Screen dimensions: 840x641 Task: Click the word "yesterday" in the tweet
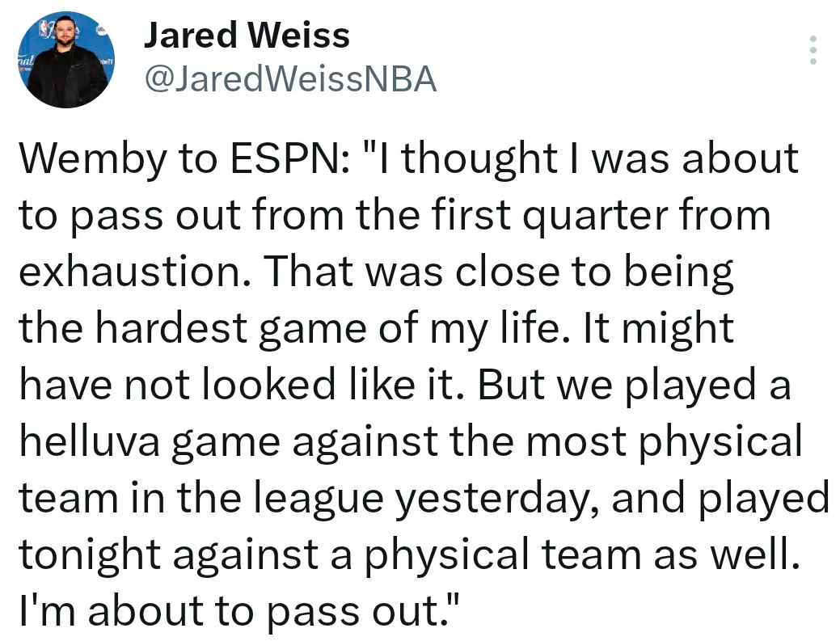coord(494,500)
